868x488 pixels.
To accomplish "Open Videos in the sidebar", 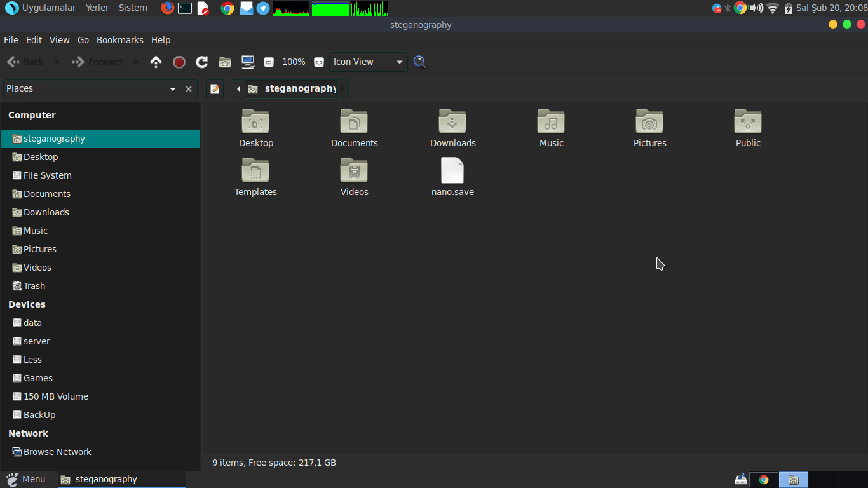I will tap(100, 268).
